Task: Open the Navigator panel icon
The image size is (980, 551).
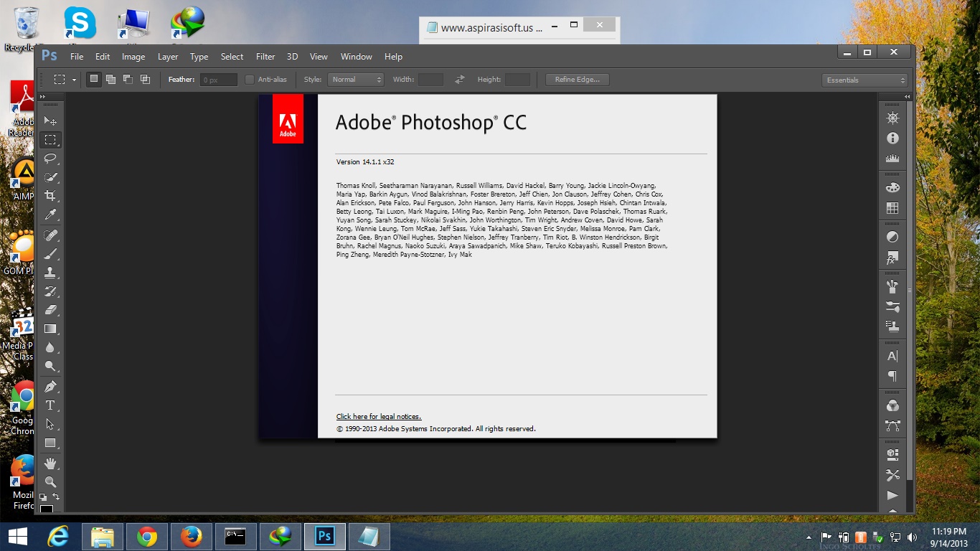Action: point(892,118)
